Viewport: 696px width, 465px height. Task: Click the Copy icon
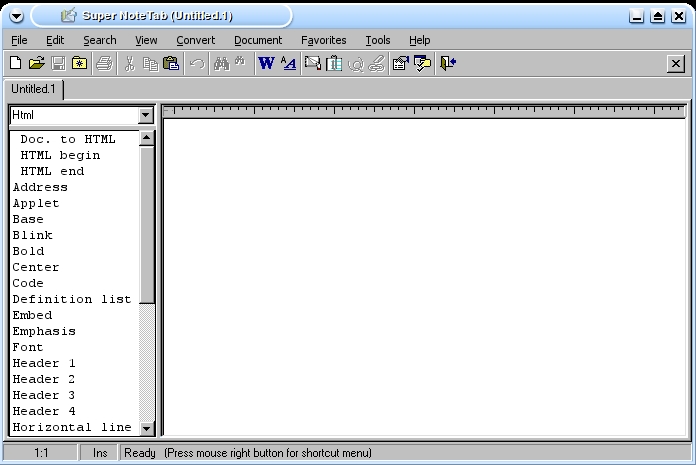pyautogui.click(x=150, y=63)
